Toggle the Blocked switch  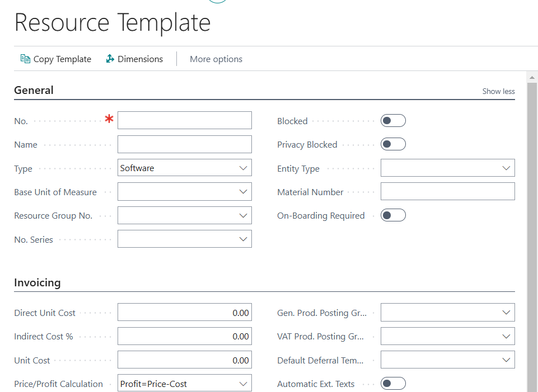click(x=393, y=121)
